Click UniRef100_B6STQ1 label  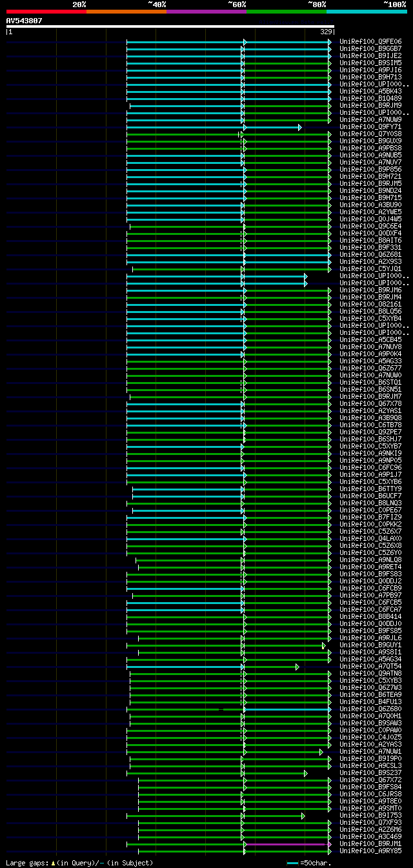pos(370,382)
